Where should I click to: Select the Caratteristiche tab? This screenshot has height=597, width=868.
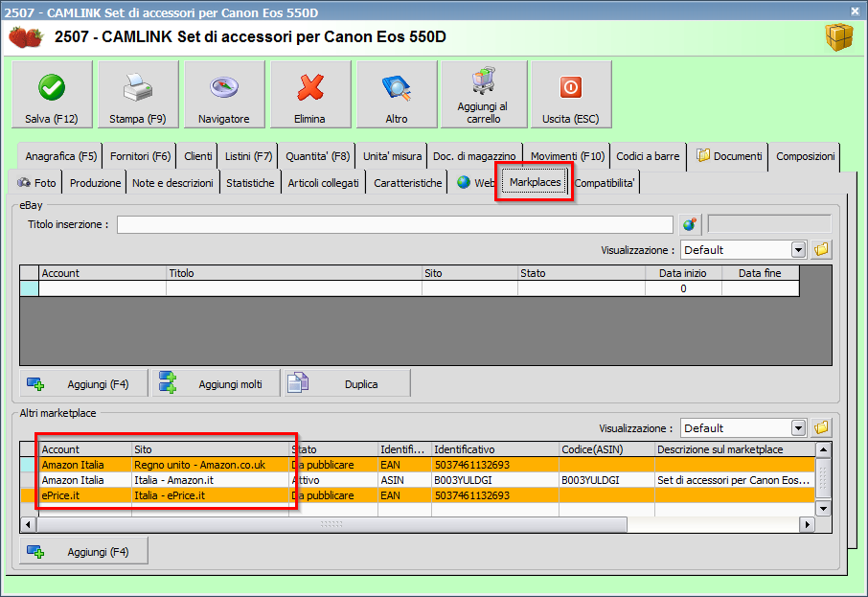408,183
